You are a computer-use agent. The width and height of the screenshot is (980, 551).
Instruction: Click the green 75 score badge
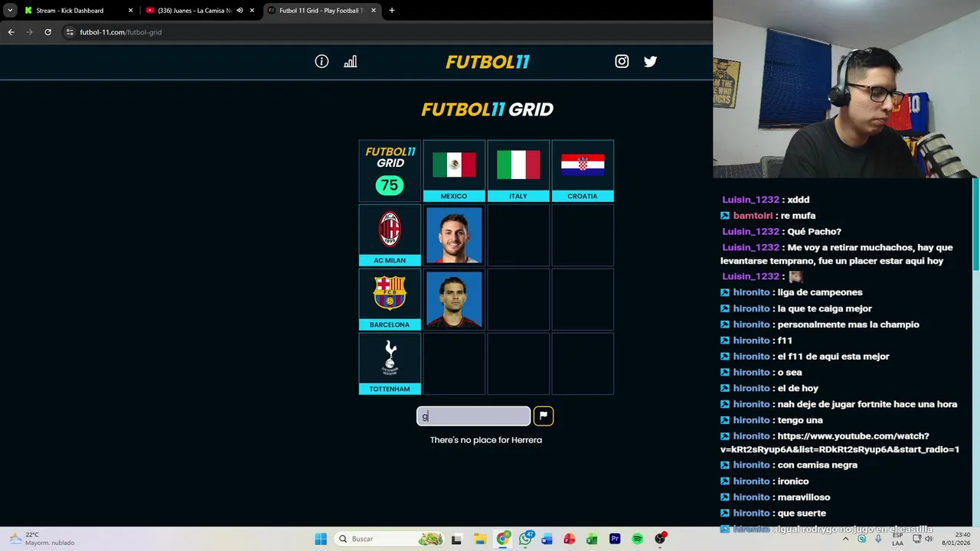[x=390, y=185]
